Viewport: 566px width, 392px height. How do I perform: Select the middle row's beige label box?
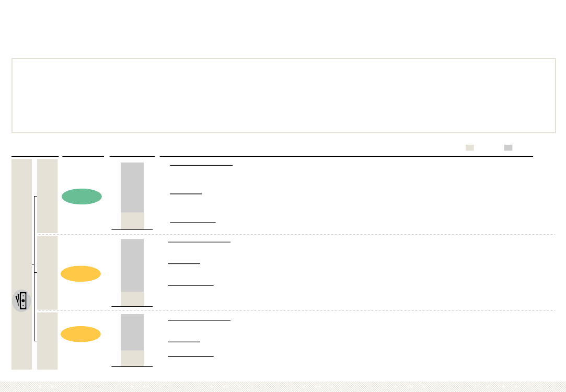[x=47, y=272]
